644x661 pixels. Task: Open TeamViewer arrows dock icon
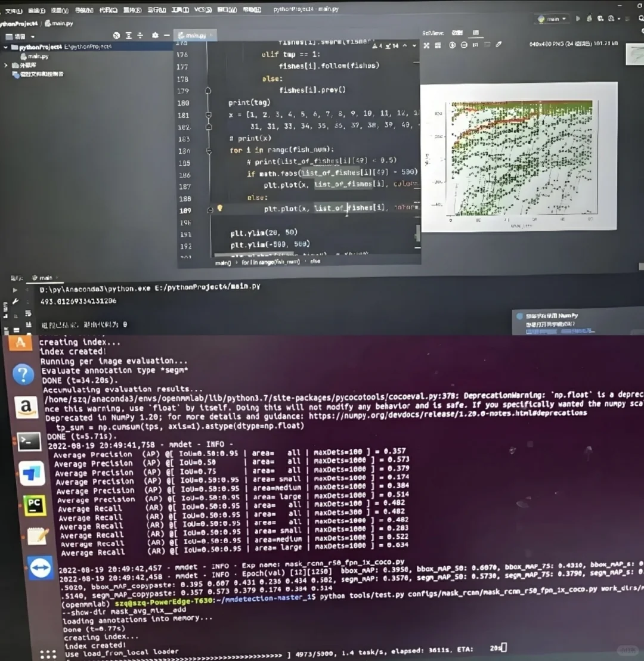tap(40, 568)
